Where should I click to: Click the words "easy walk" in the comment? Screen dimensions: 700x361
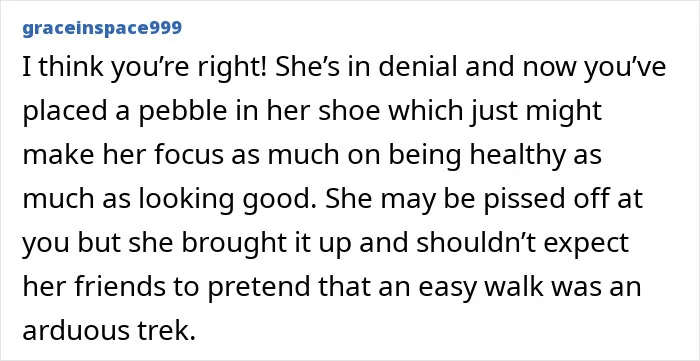(481, 286)
